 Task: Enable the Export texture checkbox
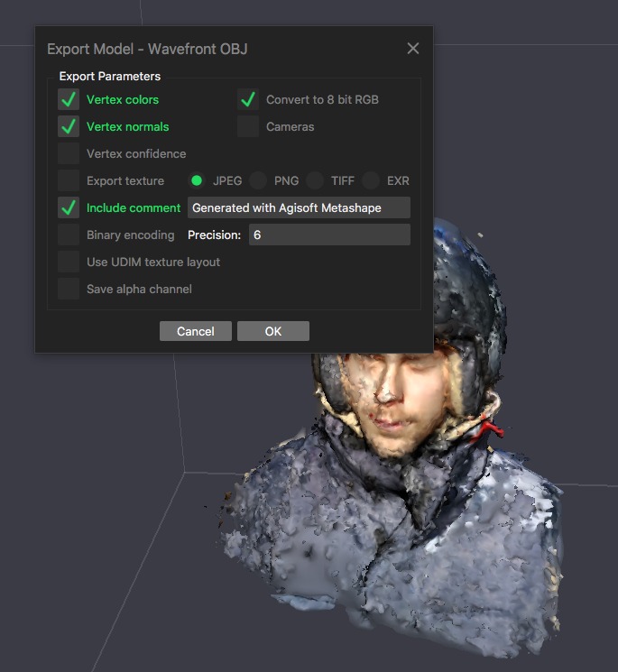point(69,180)
